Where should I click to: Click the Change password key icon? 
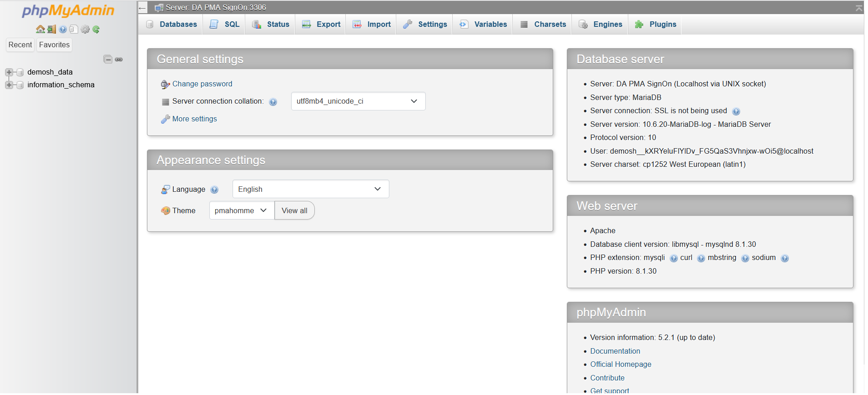point(165,85)
